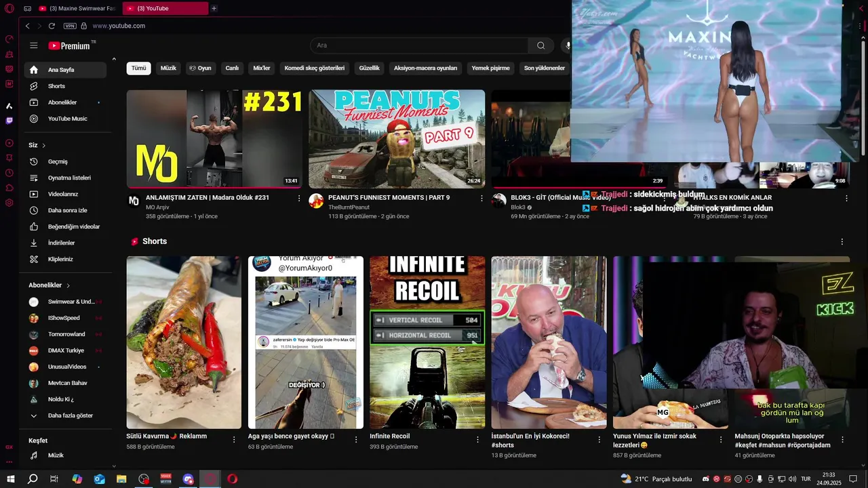Viewport: 868px width, 488px height.
Task: Open options for 'Sütlü Kavurma' short
Action: [x=234, y=439]
